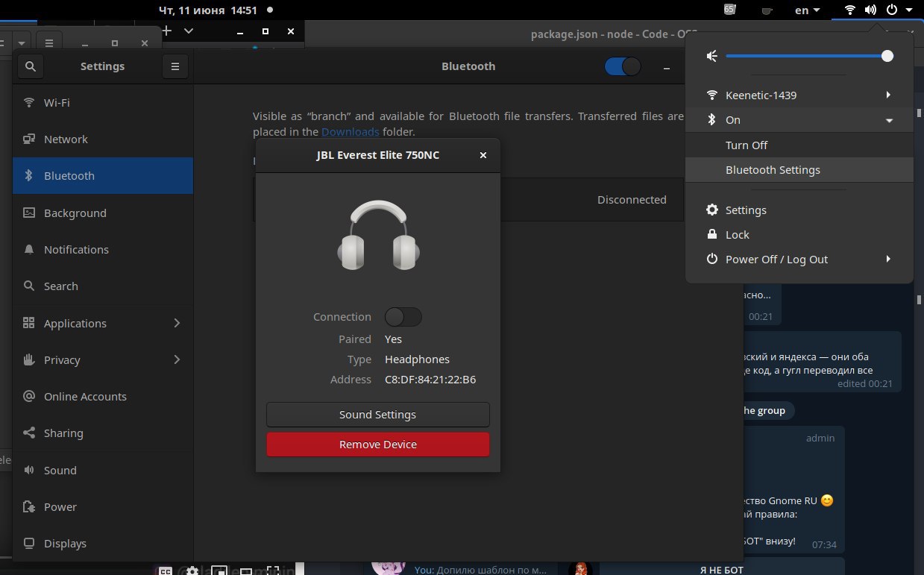The height and width of the screenshot is (575, 924).
Task: Expand the Applications submenu chevron
Action: (x=177, y=323)
